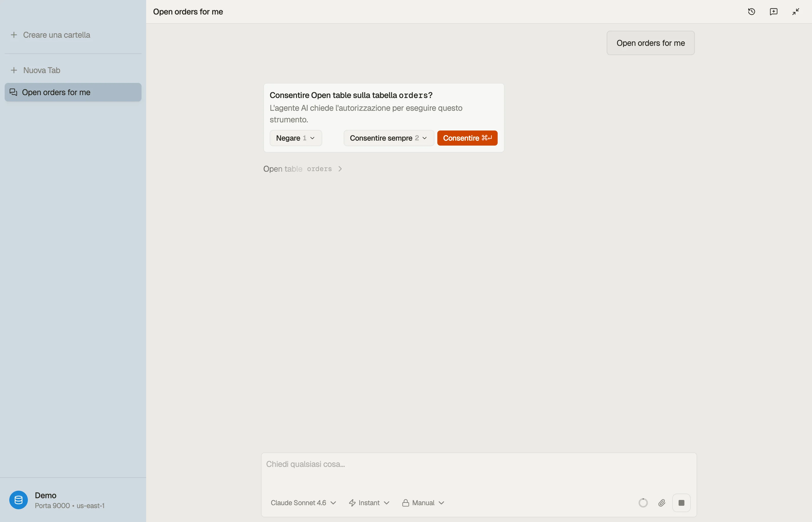812x522 pixels.
Task: Expand the Negare options chevron
Action: (x=312, y=138)
